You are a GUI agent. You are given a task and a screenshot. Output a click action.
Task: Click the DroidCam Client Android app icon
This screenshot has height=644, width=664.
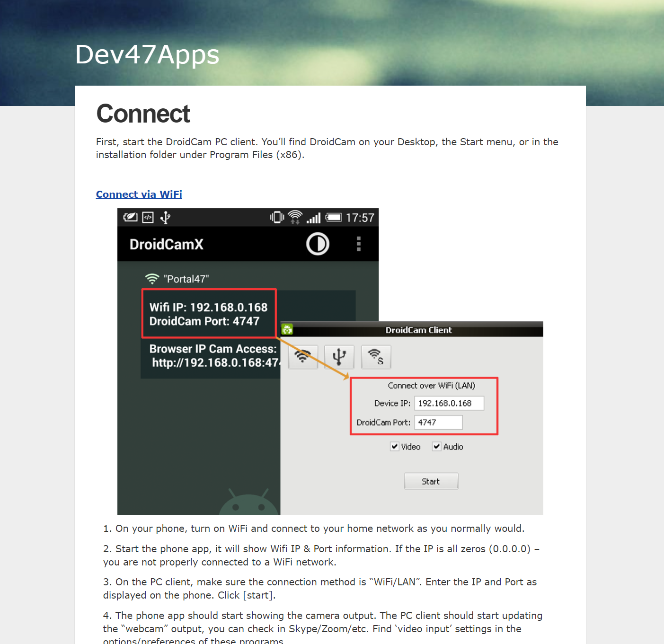(287, 329)
